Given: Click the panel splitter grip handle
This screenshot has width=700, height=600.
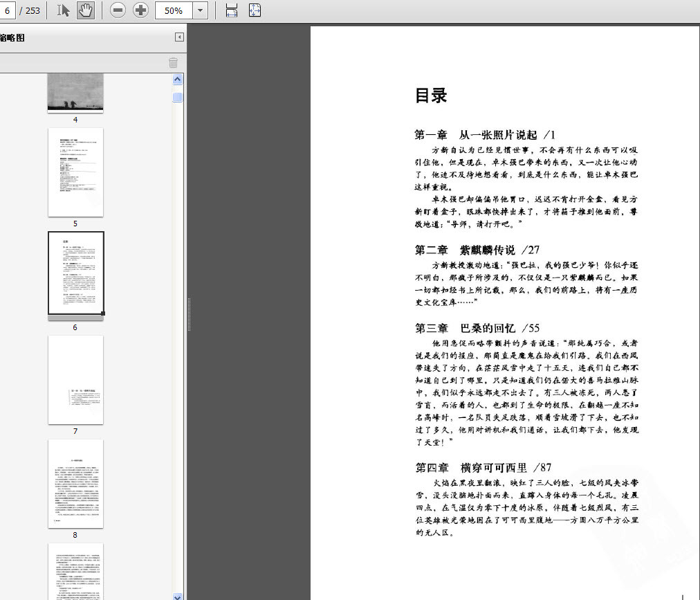Looking at the screenshot, I should 190,314.
